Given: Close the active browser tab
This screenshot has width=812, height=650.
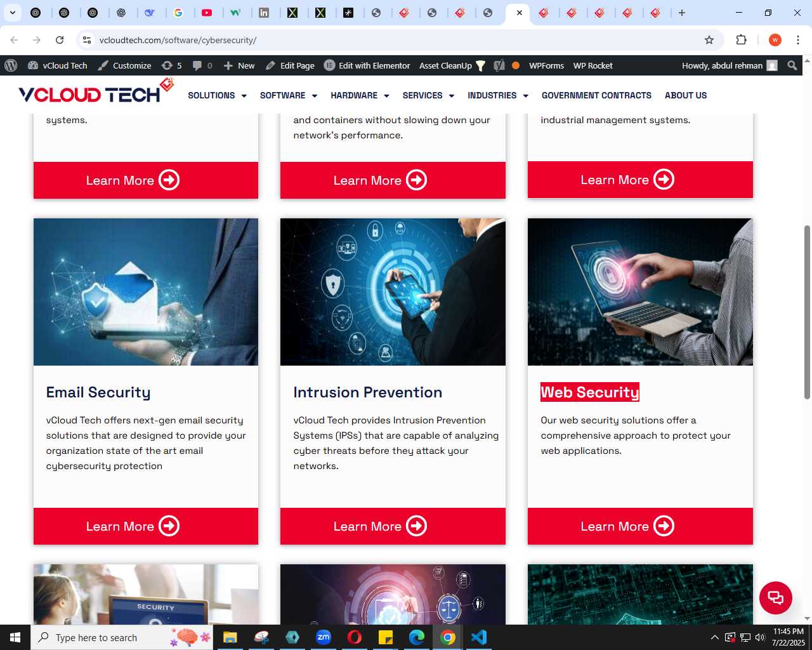Looking at the screenshot, I should [x=519, y=13].
